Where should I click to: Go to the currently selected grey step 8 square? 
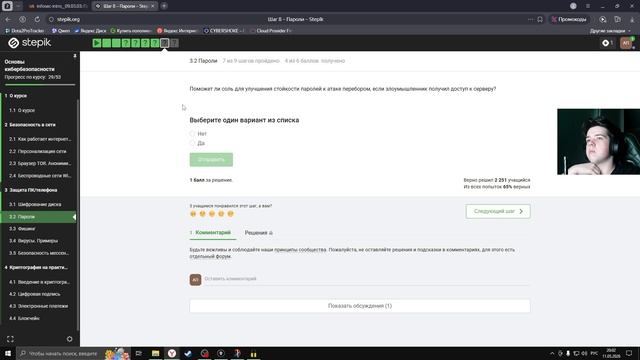point(164,43)
